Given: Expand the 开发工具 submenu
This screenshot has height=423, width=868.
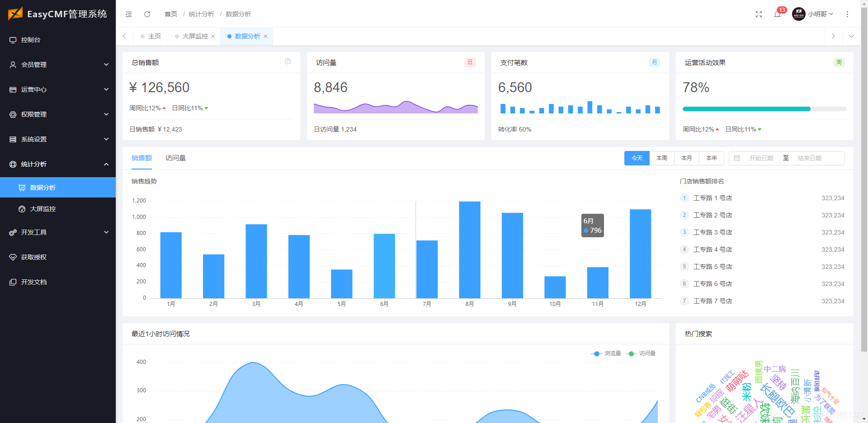Looking at the screenshot, I should click(106, 232).
